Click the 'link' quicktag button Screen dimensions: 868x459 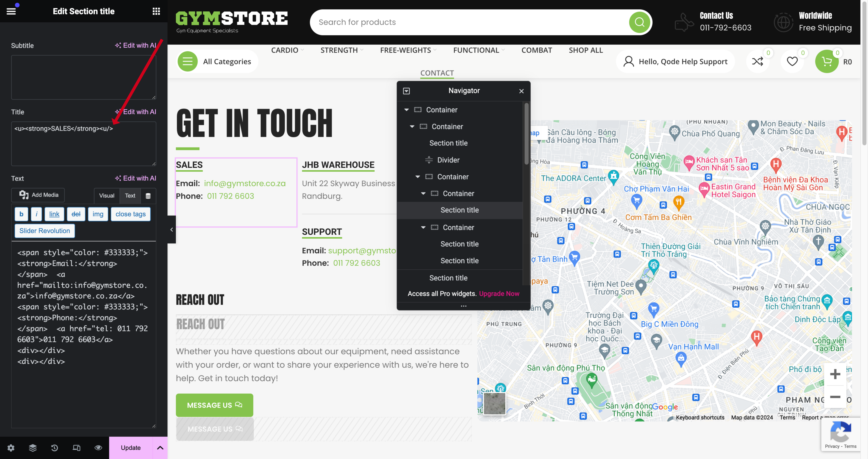click(54, 214)
